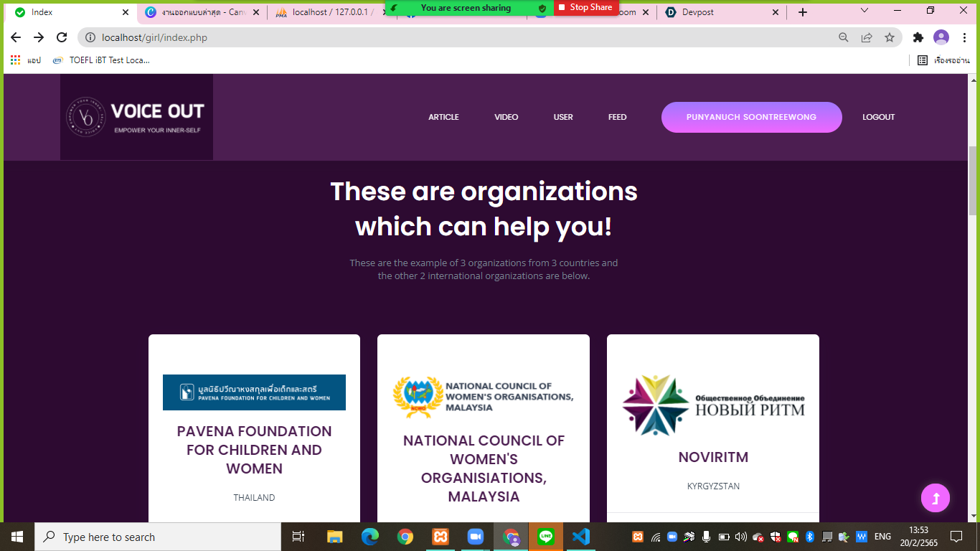Image resolution: width=980 pixels, height=551 pixels.
Task: Click NOVIRITM card title
Action: 713,457
